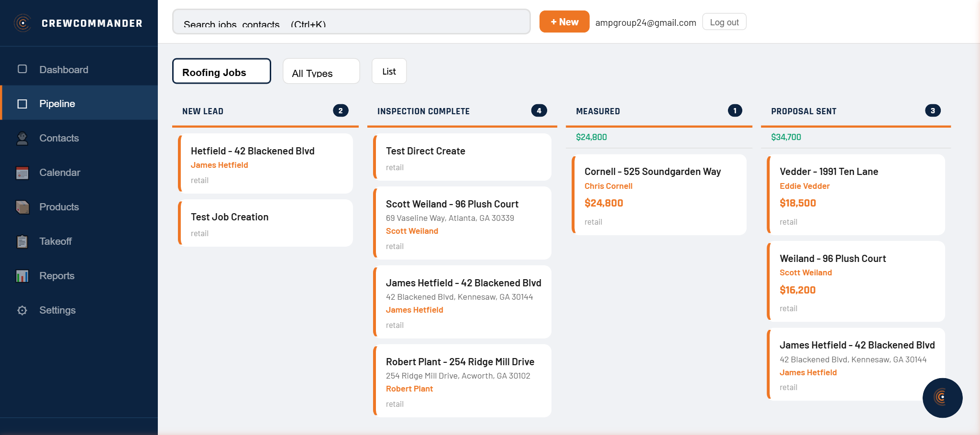This screenshot has height=435, width=980.
Task: Click into the search jobs field
Action: click(351, 22)
